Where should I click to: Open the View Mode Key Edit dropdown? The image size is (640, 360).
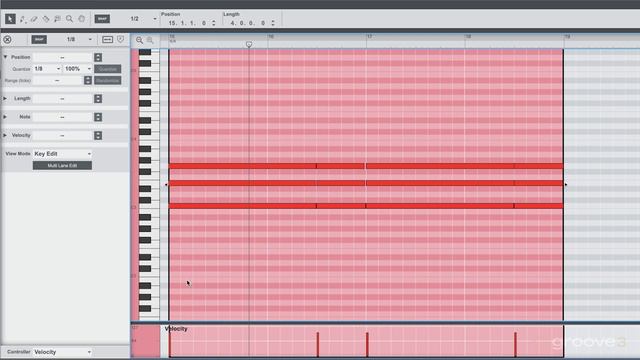tap(62, 154)
